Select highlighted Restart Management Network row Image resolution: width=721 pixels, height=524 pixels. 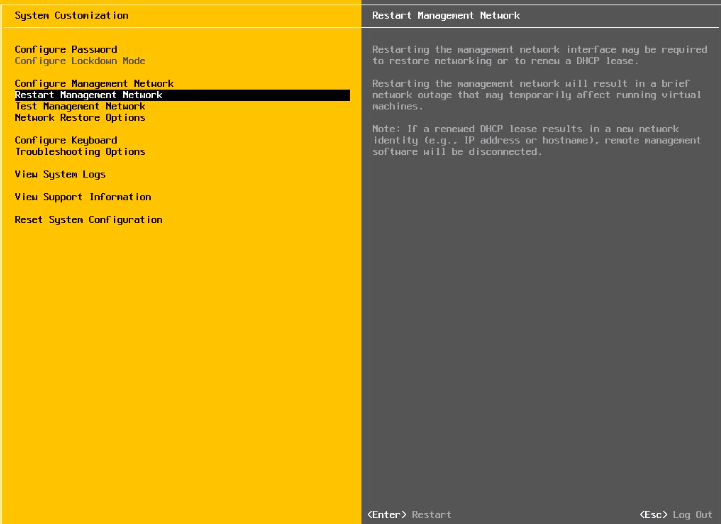point(183,95)
